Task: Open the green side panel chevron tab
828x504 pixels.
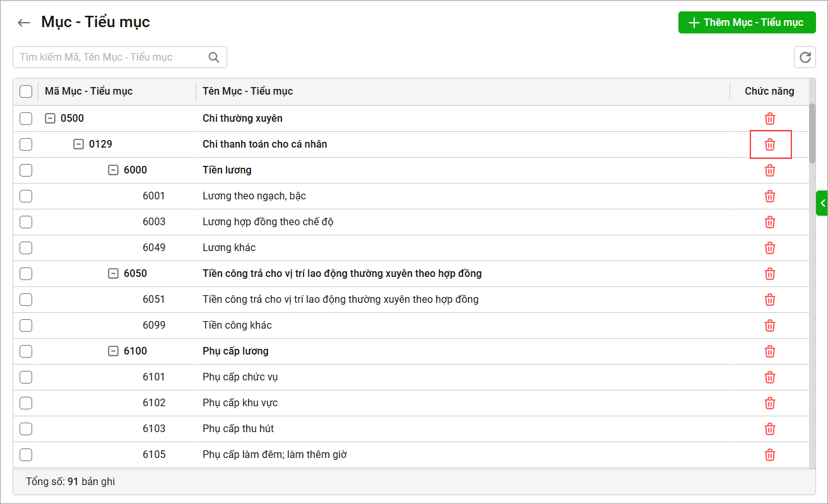Action: [x=822, y=203]
